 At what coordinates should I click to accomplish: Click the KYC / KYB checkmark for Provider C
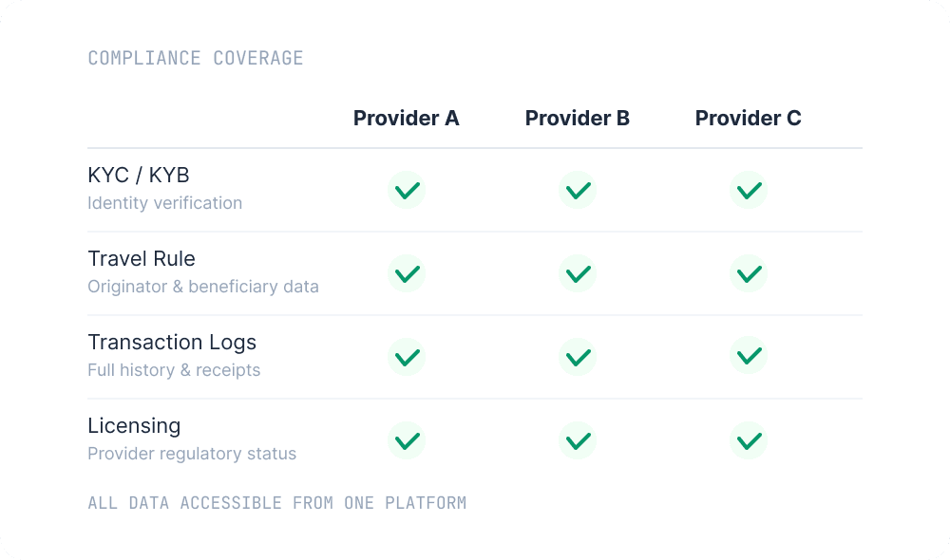click(x=749, y=190)
